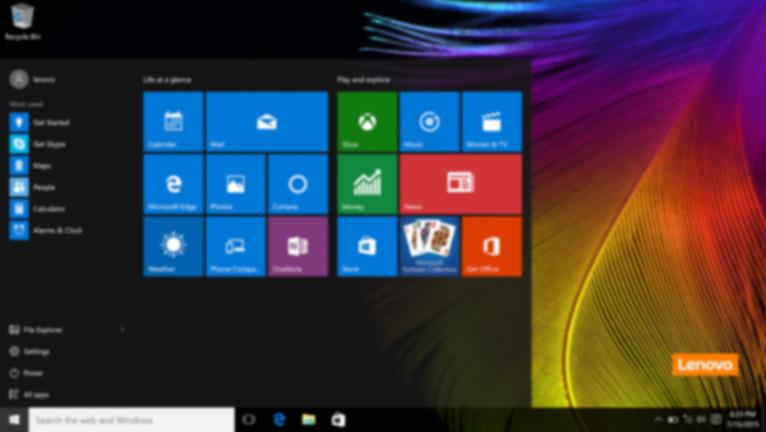This screenshot has width=766, height=432.
Task: Open the News tile
Action: pyautogui.click(x=461, y=184)
